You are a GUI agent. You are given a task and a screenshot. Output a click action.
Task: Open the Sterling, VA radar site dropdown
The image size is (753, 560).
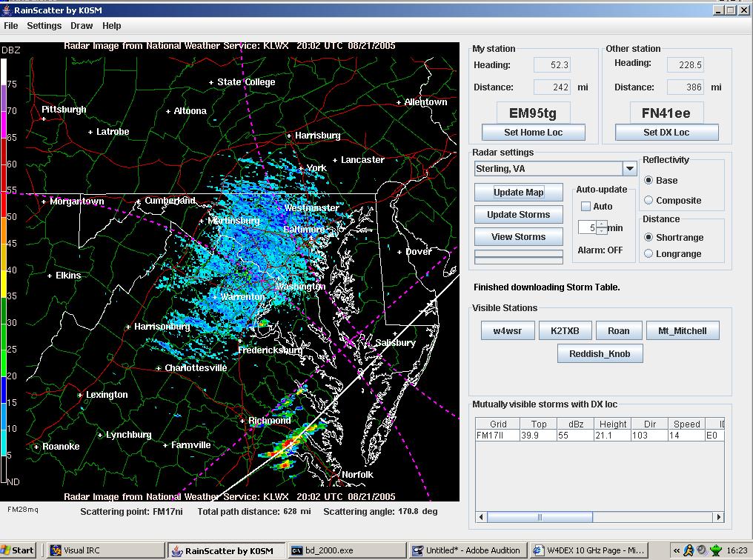629,169
